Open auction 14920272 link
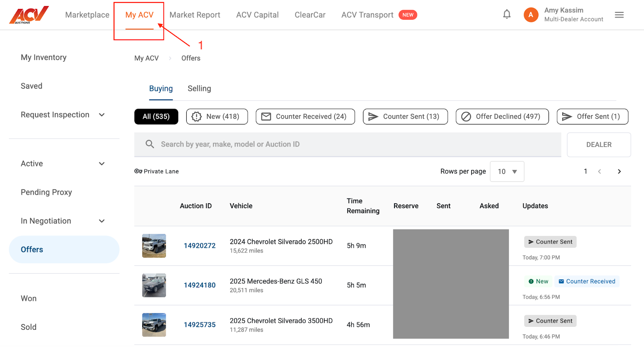Viewport: 644px width, 347px height. [x=200, y=246]
